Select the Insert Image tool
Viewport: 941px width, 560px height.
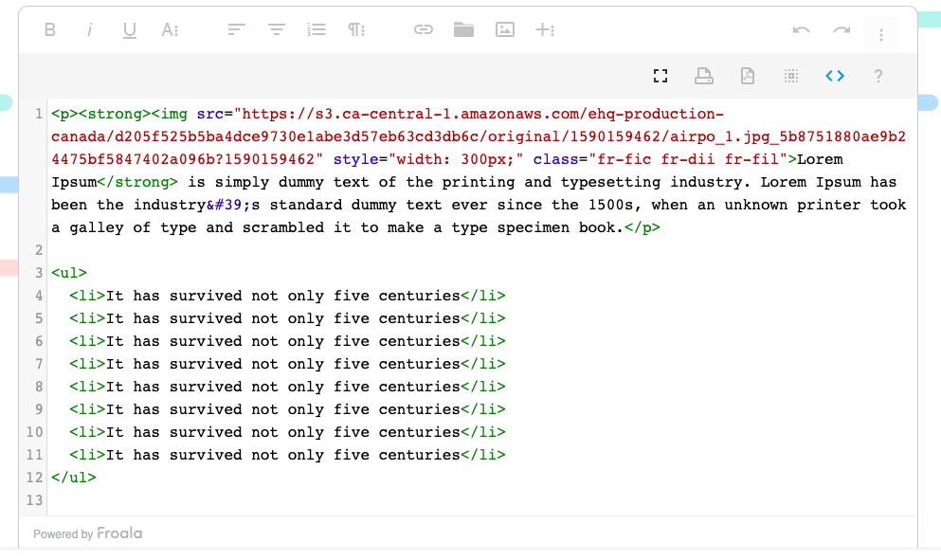click(x=505, y=29)
